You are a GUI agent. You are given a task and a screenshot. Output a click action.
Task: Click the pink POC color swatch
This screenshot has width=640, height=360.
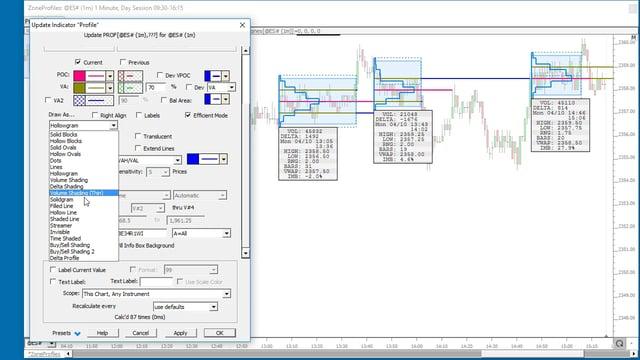click(79, 76)
